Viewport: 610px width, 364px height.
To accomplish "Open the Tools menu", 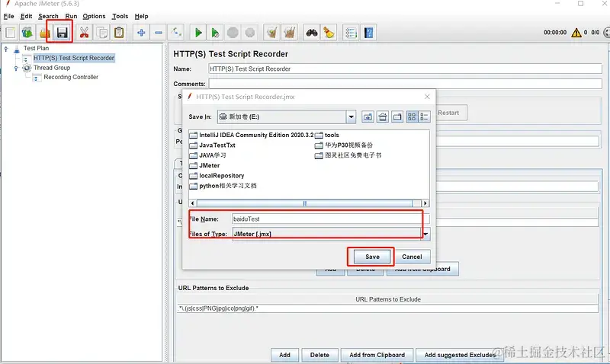I will point(120,16).
